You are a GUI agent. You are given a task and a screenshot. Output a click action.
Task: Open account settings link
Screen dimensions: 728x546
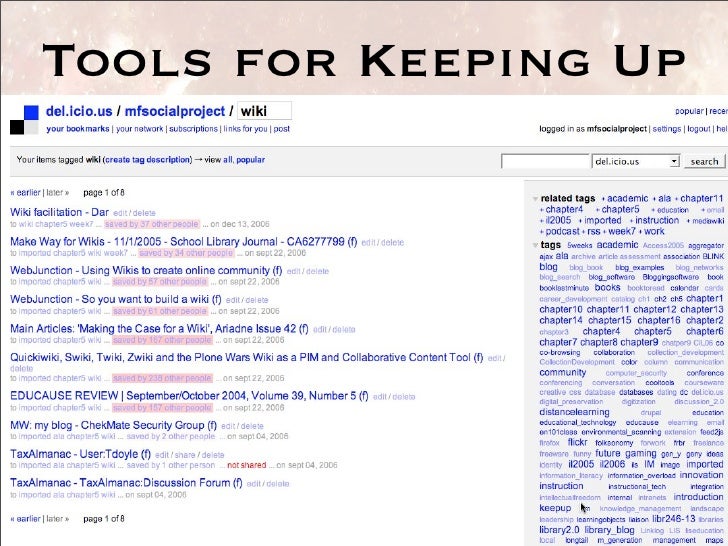[667, 129]
